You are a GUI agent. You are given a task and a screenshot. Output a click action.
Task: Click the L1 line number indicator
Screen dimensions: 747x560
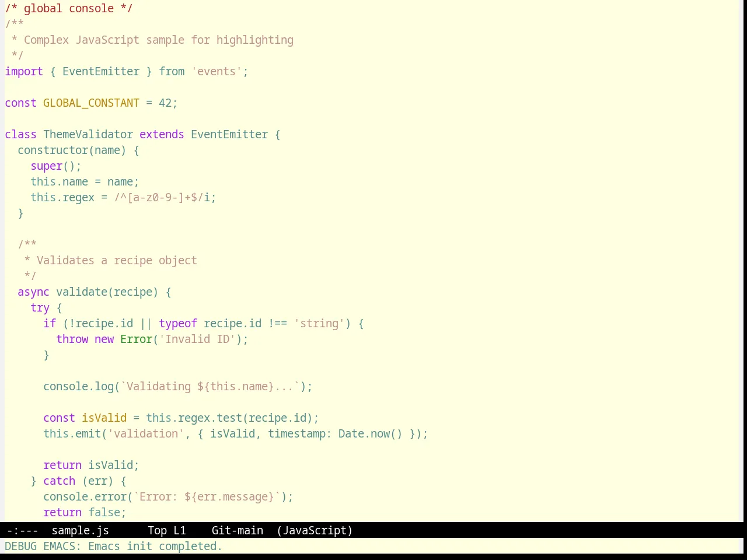point(179,530)
